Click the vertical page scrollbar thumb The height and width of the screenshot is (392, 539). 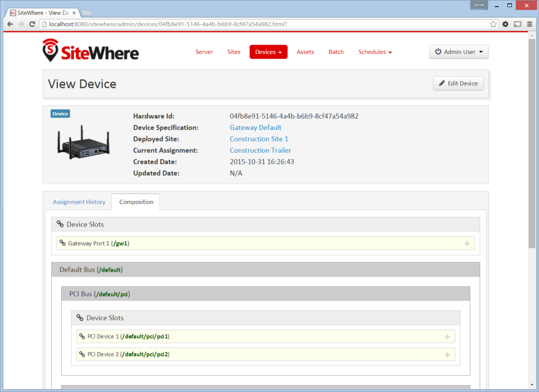point(532,143)
